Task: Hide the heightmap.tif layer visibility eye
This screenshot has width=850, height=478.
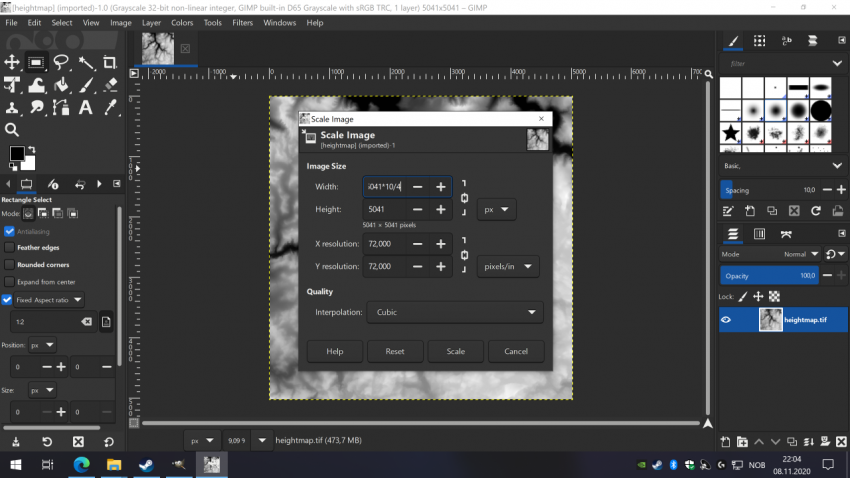Action: (726, 320)
